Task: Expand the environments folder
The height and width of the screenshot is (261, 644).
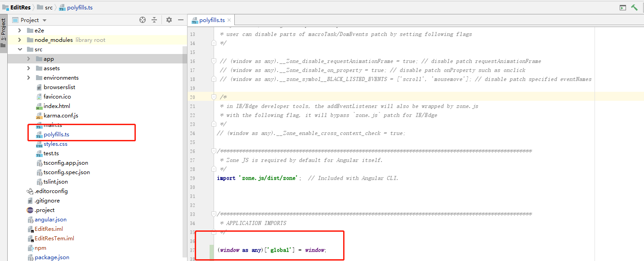Action: [x=28, y=77]
